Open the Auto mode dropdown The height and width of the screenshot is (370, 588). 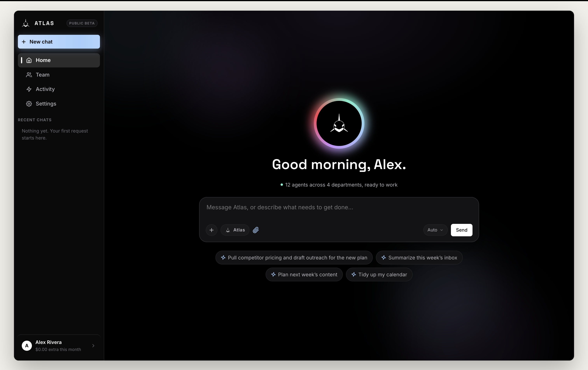[x=435, y=230]
